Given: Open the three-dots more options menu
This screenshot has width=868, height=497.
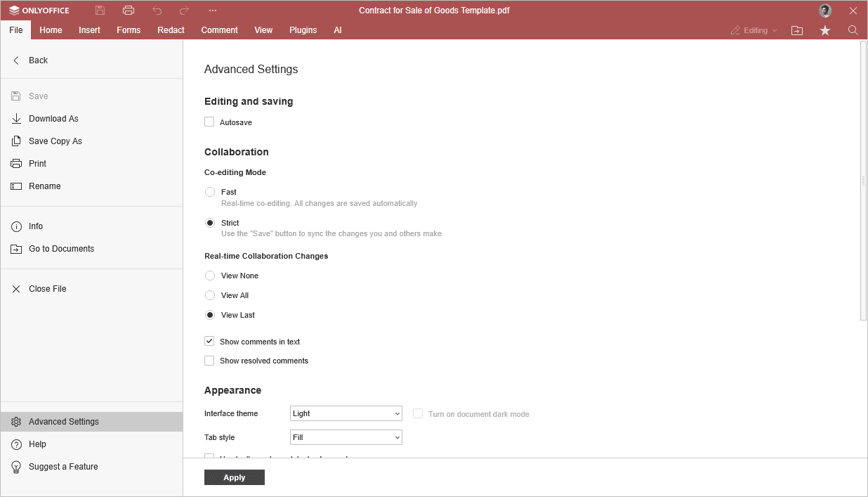Looking at the screenshot, I should click(x=213, y=11).
